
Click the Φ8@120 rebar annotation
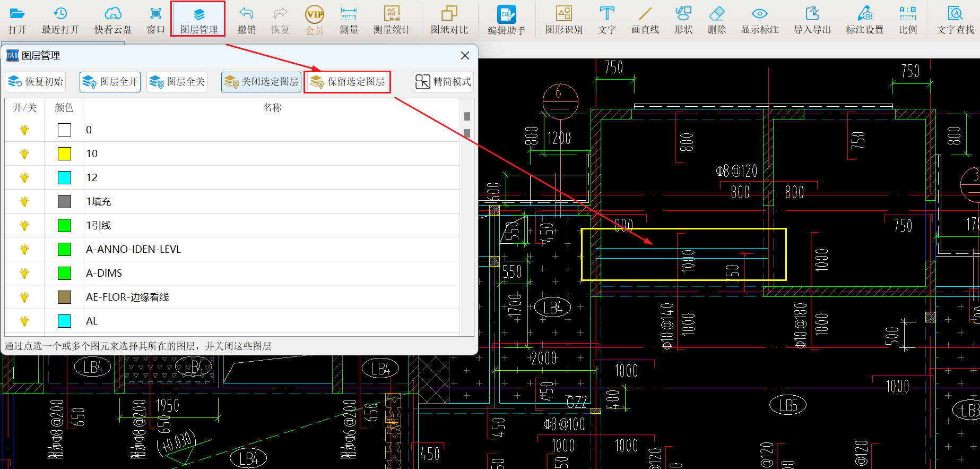736,171
